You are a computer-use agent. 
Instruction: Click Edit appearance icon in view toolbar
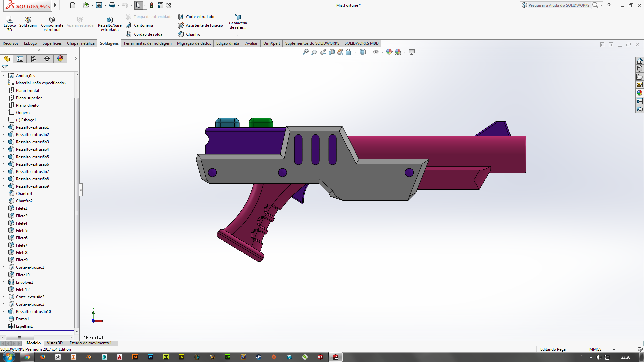coord(389,52)
